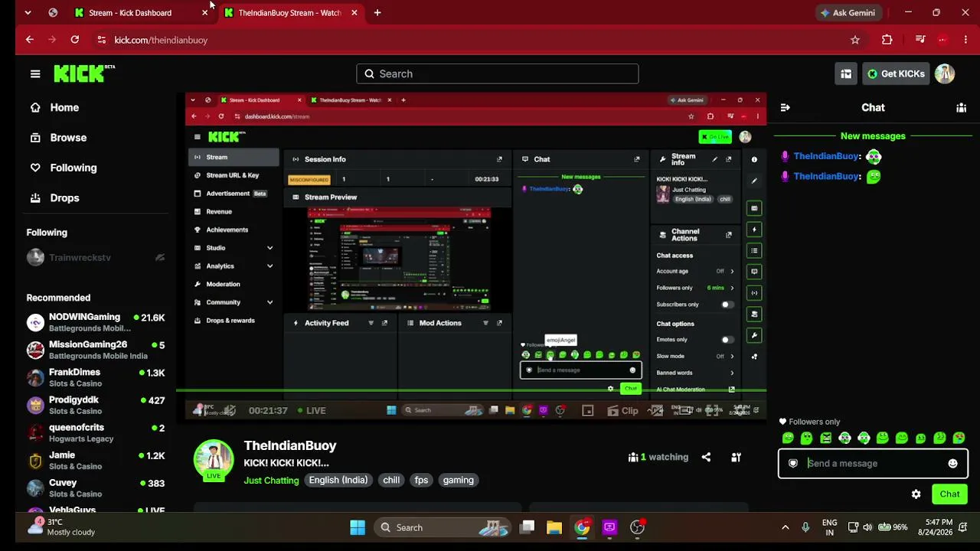This screenshot has width=980, height=551.
Task: Open Trainwreckstv followed channel
Action: coord(96,258)
